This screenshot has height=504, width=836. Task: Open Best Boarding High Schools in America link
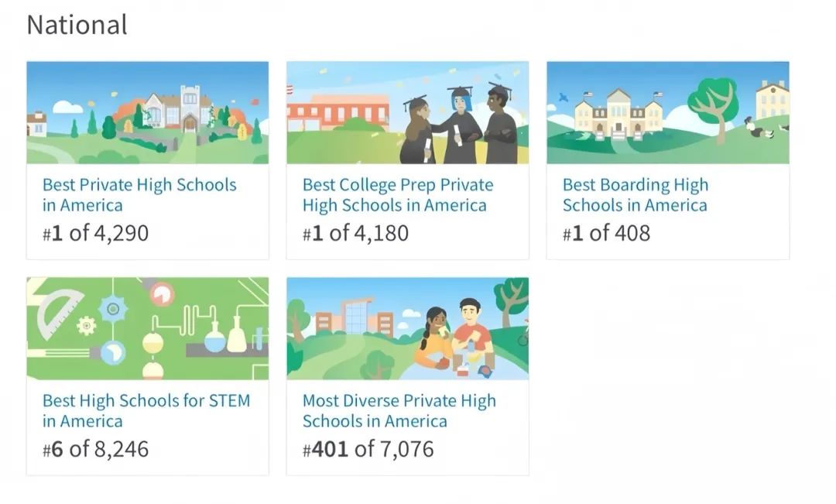coord(635,194)
